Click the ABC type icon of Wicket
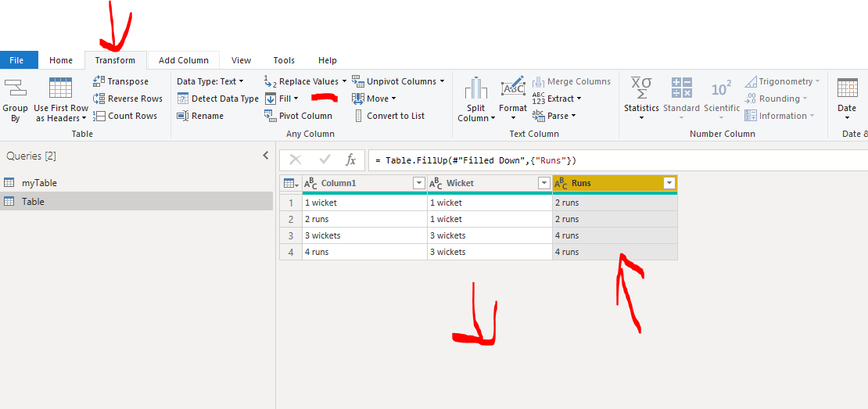The height and width of the screenshot is (409, 868). pos(436,183)
